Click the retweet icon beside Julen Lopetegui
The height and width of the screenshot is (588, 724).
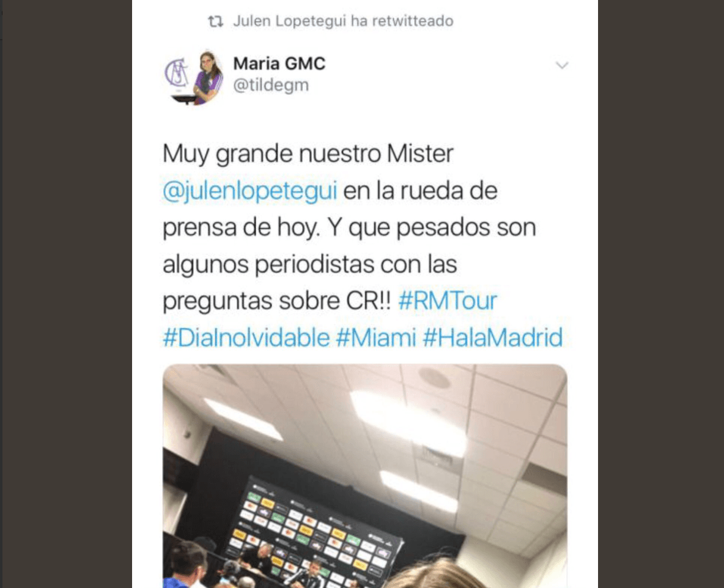pyautogui.click(x=216, y=21)
